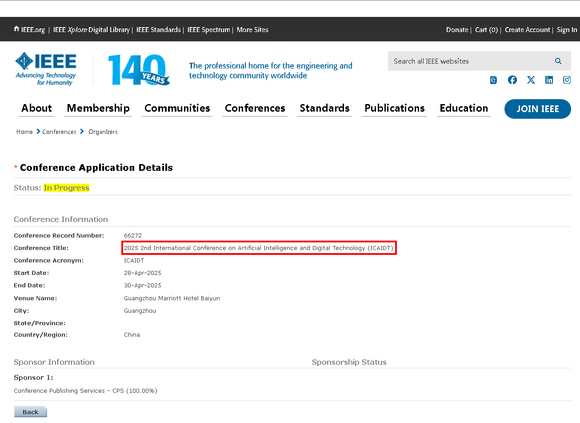Go to Organizers breadcrumb
This screenshot has width=580, height=423.
[x=103, y=132]
